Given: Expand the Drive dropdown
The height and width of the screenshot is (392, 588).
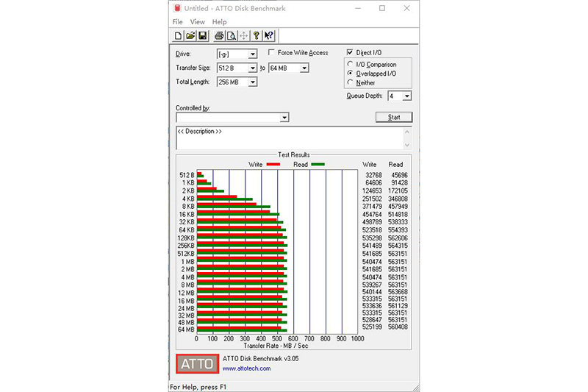Looking at the screenshot, I should click(x=252, y=54).
